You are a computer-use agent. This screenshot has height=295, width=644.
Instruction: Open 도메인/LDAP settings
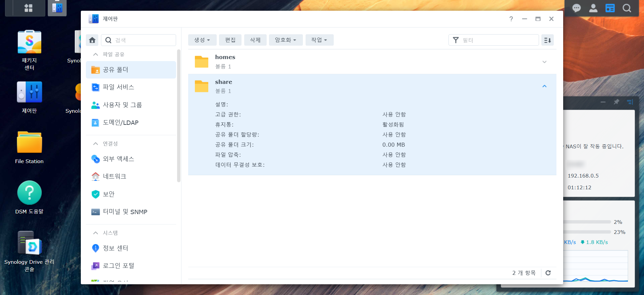[x=131, y=123]
